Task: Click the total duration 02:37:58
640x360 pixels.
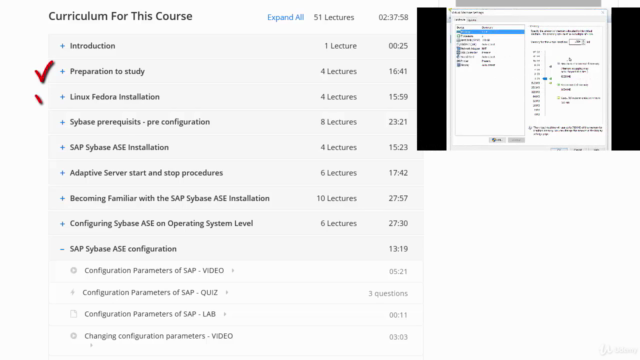Action: pos(393,17)
